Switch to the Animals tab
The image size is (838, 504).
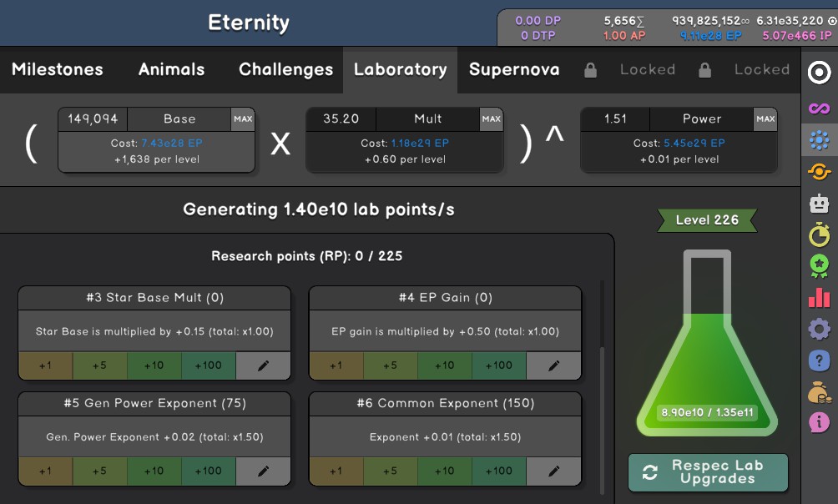tap(172, 69)
